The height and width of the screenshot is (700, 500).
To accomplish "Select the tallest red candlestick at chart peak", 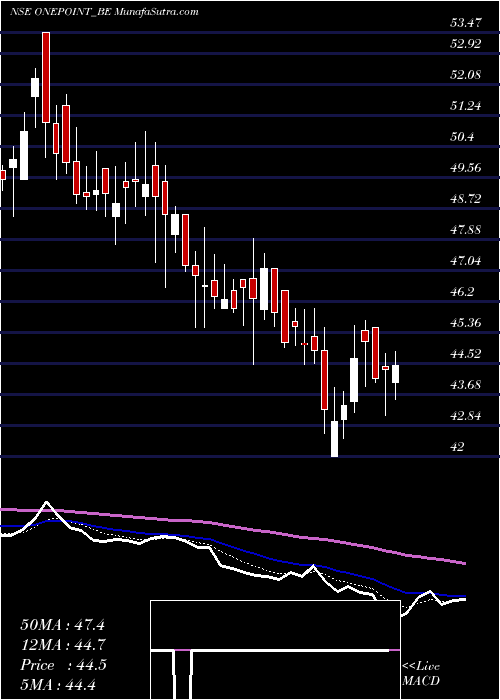I will (x=46, y=77).
